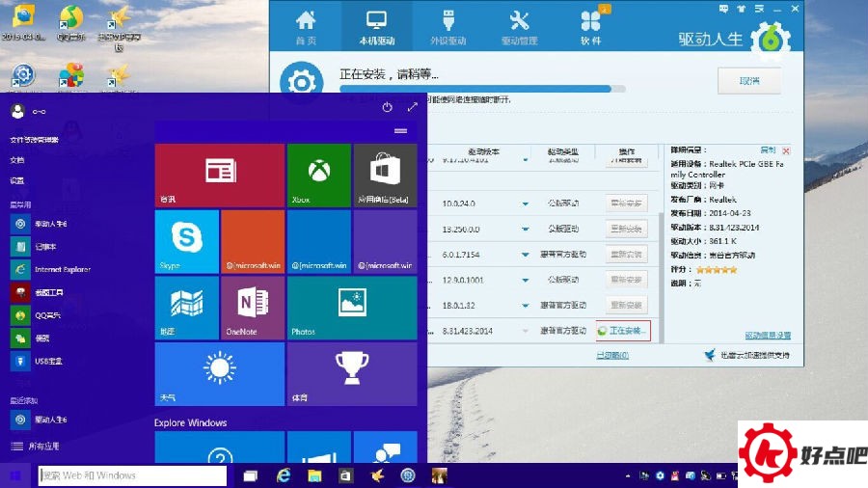Launch 截图工具 from the Start menu list
This screenshot has height=488, width=868.
[49, 292]
